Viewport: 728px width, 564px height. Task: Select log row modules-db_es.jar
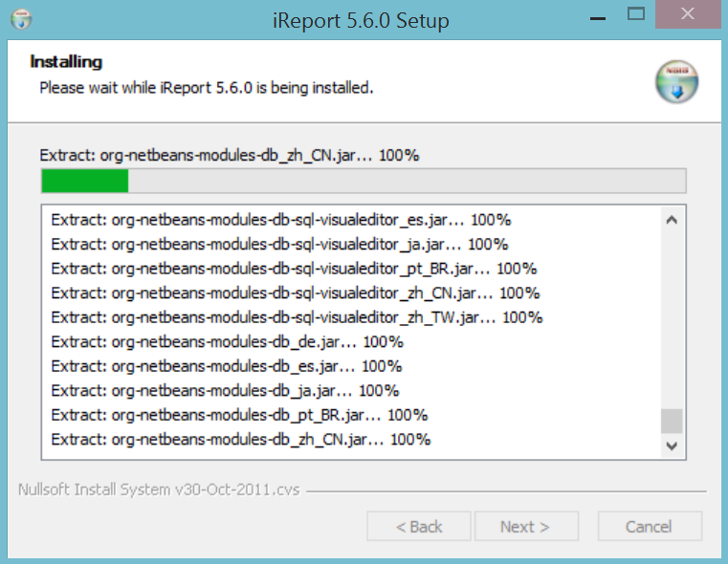[226, 366]
